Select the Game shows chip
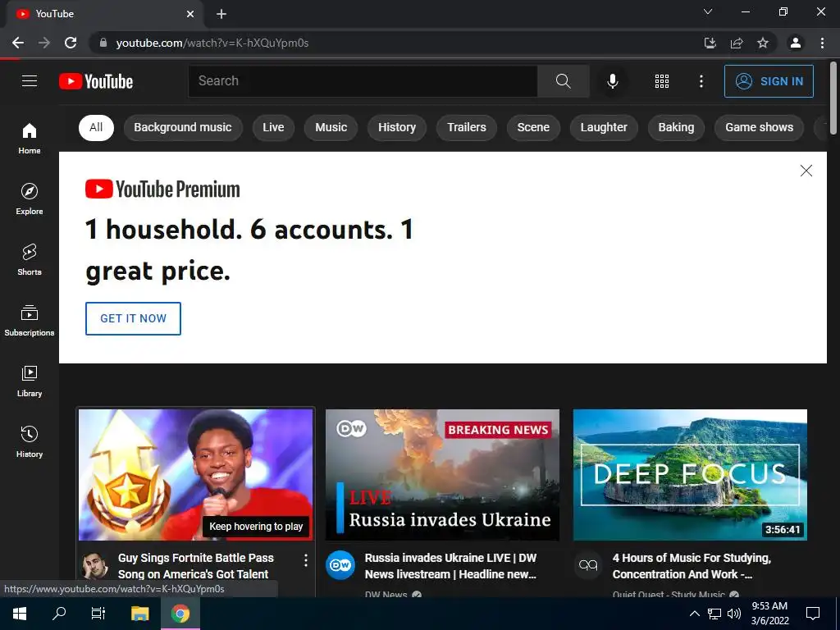This screenshot has height=630, width=840. (759, 127)
